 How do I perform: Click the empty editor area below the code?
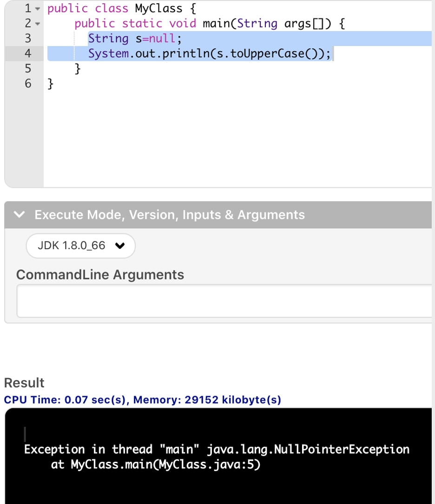232,139
